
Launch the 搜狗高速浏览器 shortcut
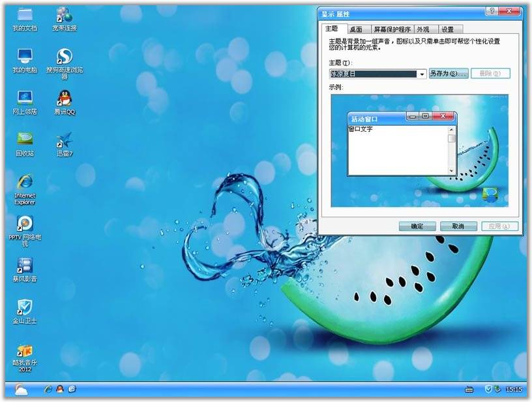pos(65,64)
